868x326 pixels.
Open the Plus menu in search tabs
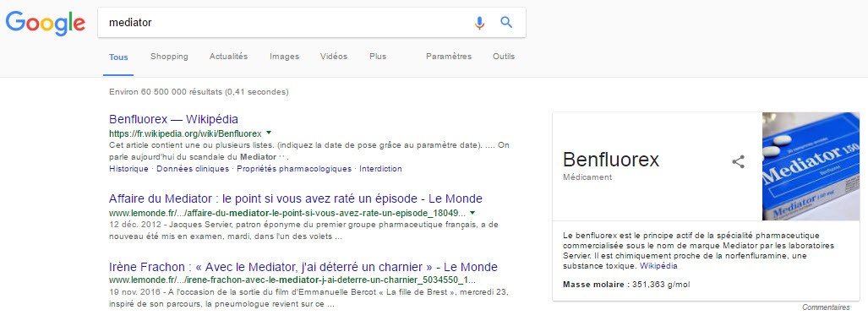(x=378, y=57)
